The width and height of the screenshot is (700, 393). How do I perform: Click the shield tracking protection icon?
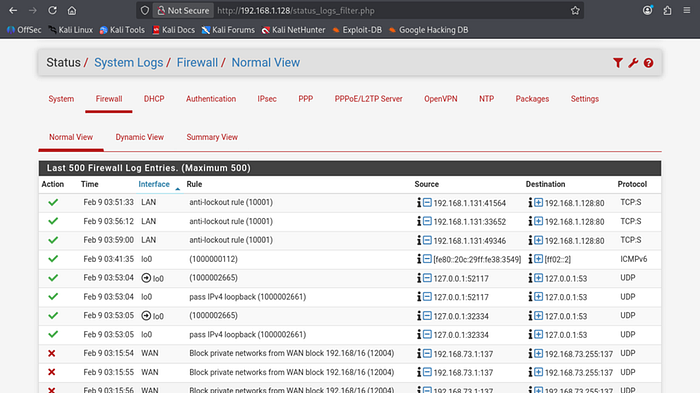[145, 10]
